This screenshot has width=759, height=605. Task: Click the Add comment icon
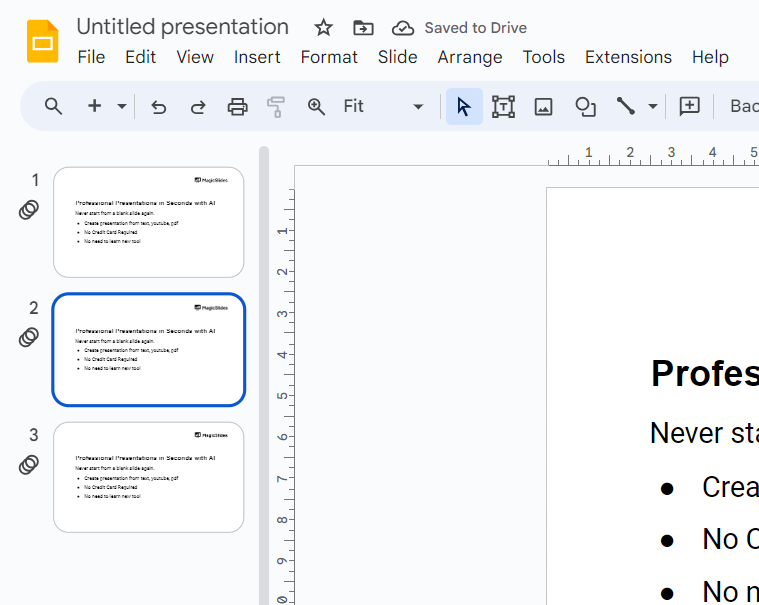pyautogui.click(x=689, y=106)
